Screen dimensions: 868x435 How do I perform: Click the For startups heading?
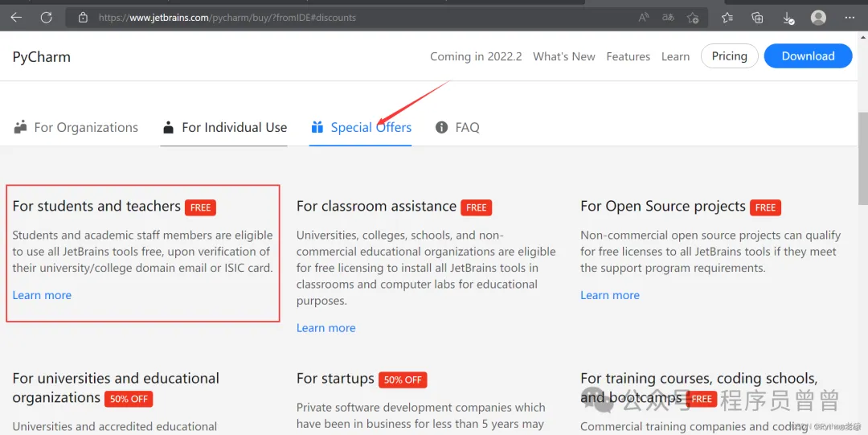pyautogui.click(x=335, y=379)
